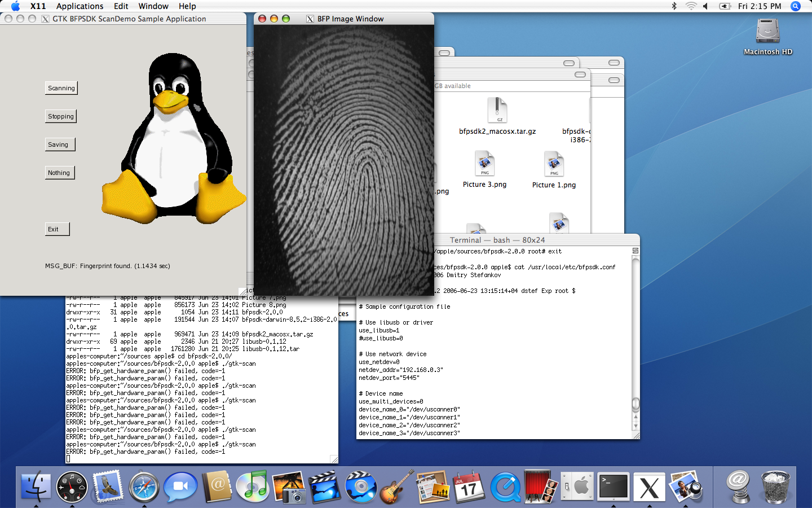Click the Exit button in ScanDemo
This screenshot has height=508, width=812.
pos(57,229)
